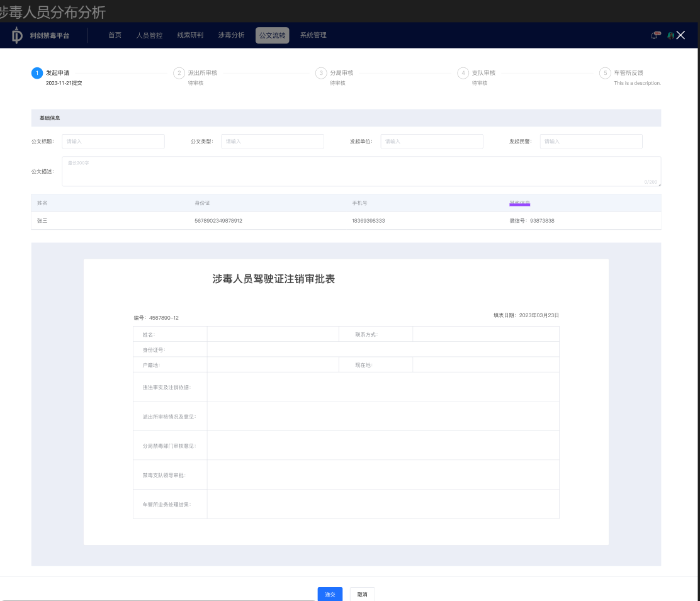
Task: Click the notification icon in top-right header
Action: [656, 35]
